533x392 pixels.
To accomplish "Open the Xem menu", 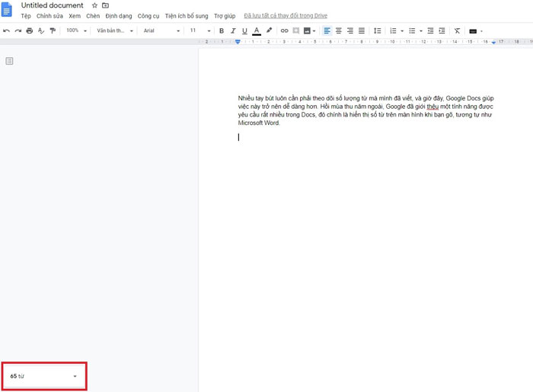I will (75, 16).
